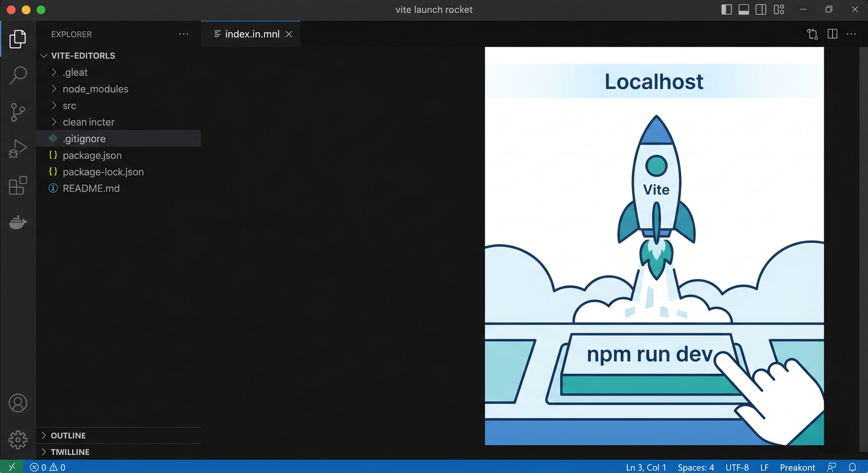Close the index.in.mnl tab
868x473 pixels.
point(289,34)
